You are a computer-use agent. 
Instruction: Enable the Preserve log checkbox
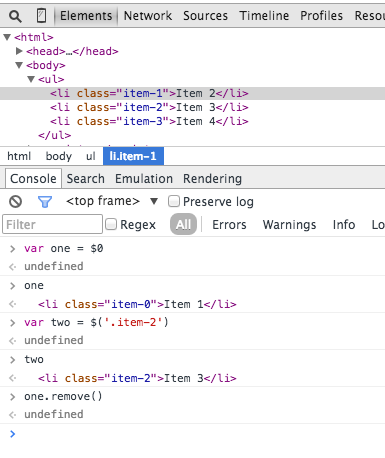click(x=174, y=201)
